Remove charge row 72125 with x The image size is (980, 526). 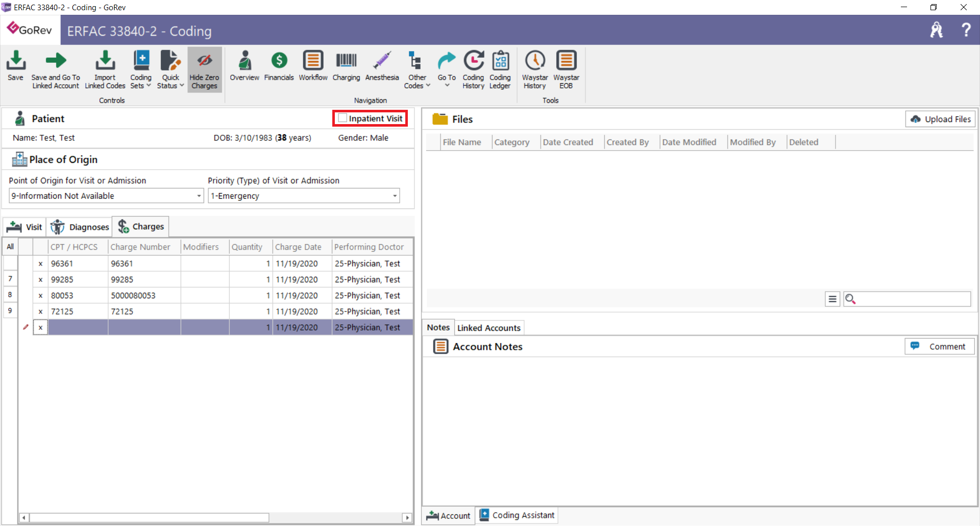(40, 311)
